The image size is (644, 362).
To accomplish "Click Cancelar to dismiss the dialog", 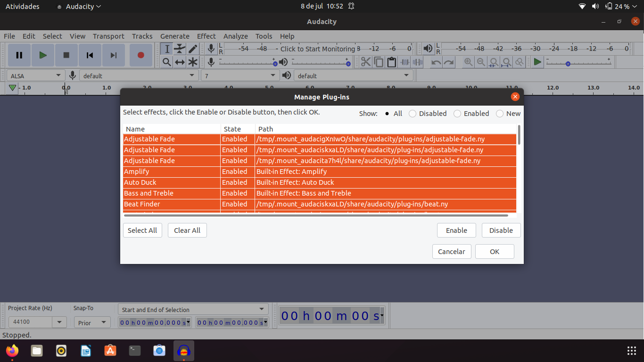I will coord(452,251).
